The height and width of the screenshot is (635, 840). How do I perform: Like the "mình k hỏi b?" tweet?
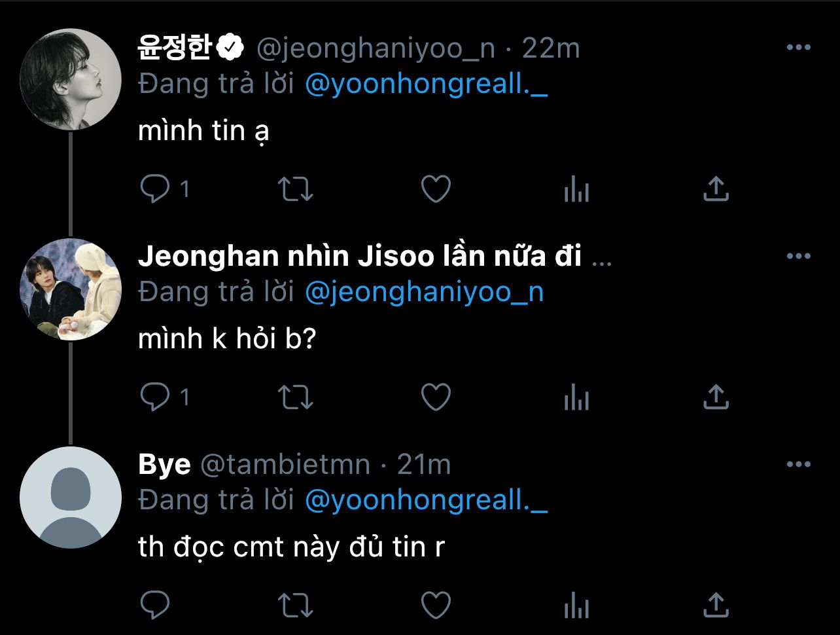(436, 397)
